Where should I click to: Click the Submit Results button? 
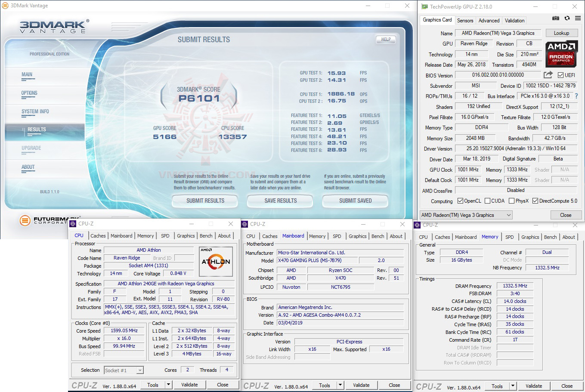[205, 201]
